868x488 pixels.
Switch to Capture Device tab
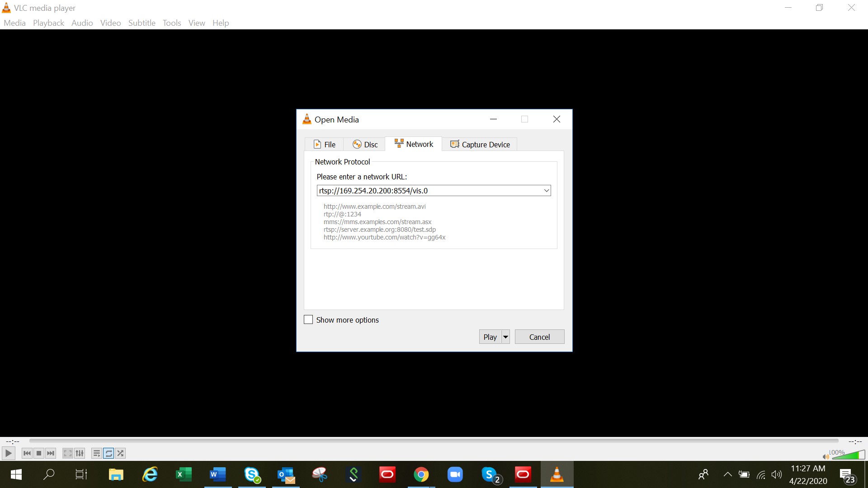tap(480, 145)
